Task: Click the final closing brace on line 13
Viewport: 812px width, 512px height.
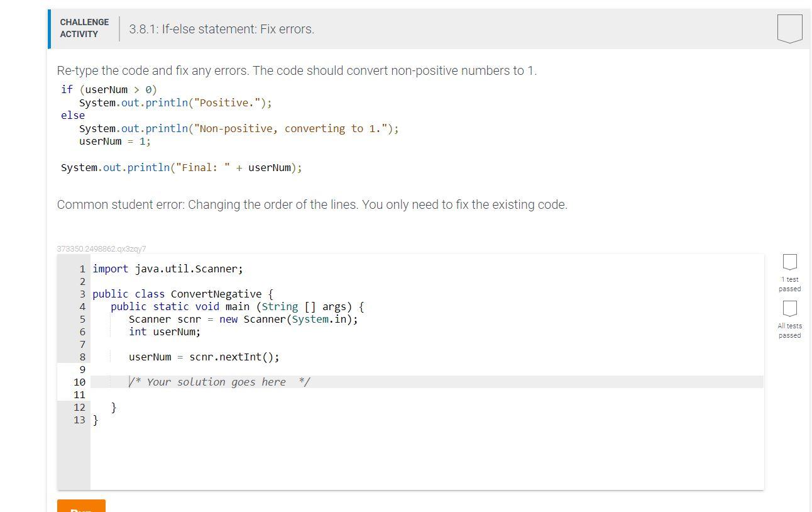Action: coord(95,420)
